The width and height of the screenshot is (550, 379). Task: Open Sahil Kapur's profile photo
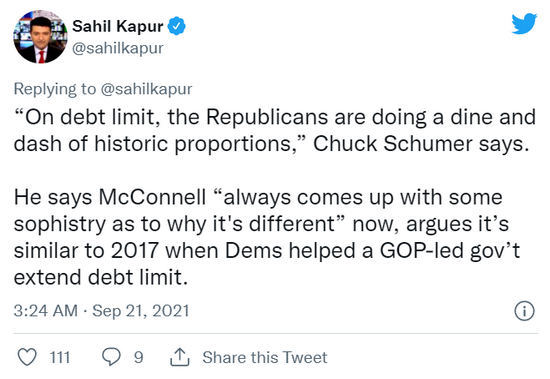40,37
